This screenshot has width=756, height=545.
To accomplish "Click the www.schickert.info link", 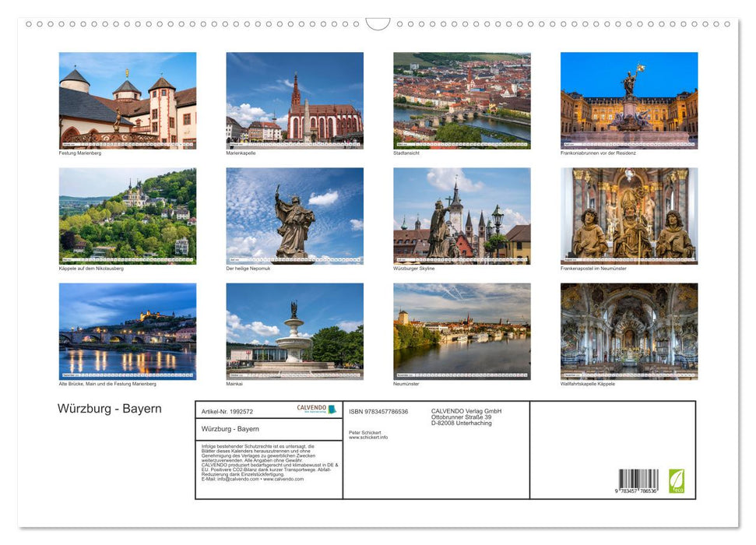I will 368,437.
